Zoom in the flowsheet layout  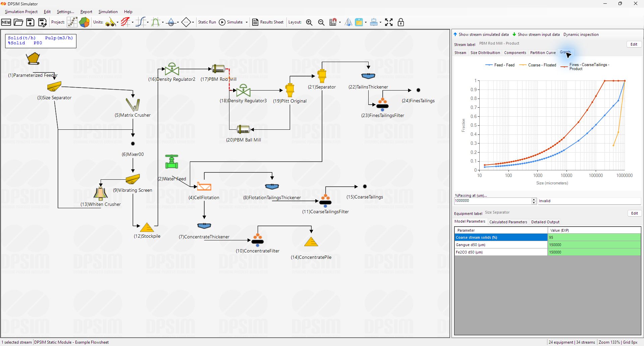pos(309,22)
